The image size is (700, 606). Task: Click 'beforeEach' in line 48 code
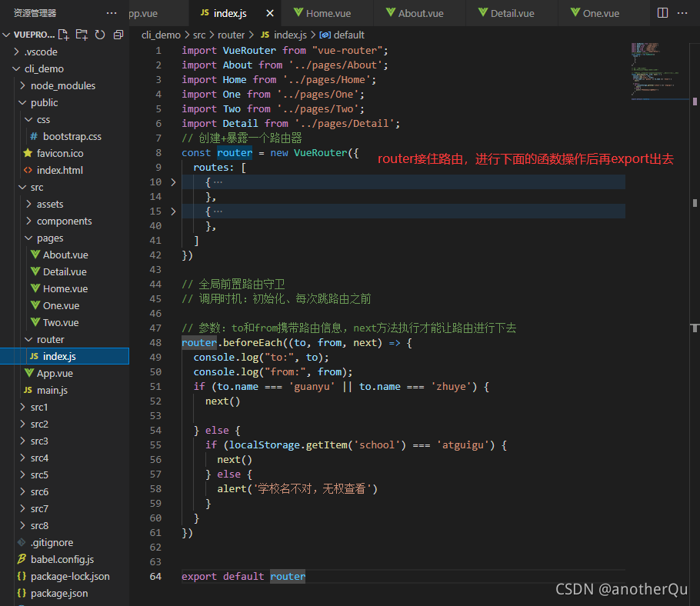tap(252, 343)
